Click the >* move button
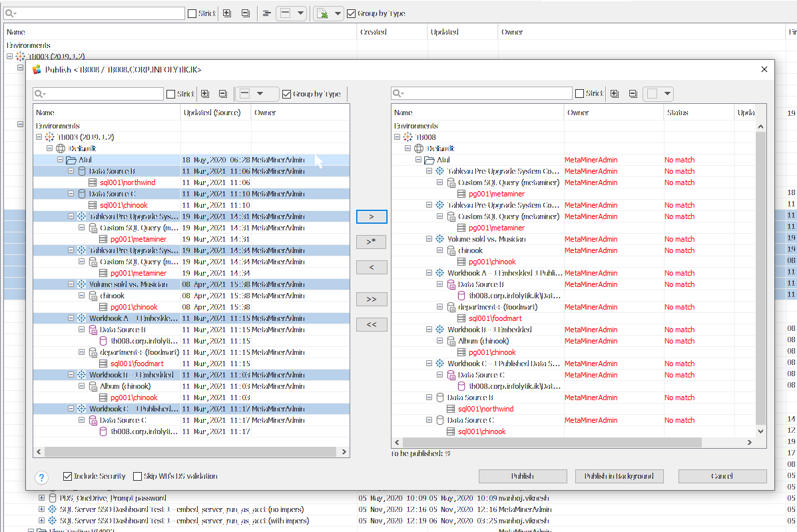This screenshot has height=532, width=797. click(x=372, y=241)
